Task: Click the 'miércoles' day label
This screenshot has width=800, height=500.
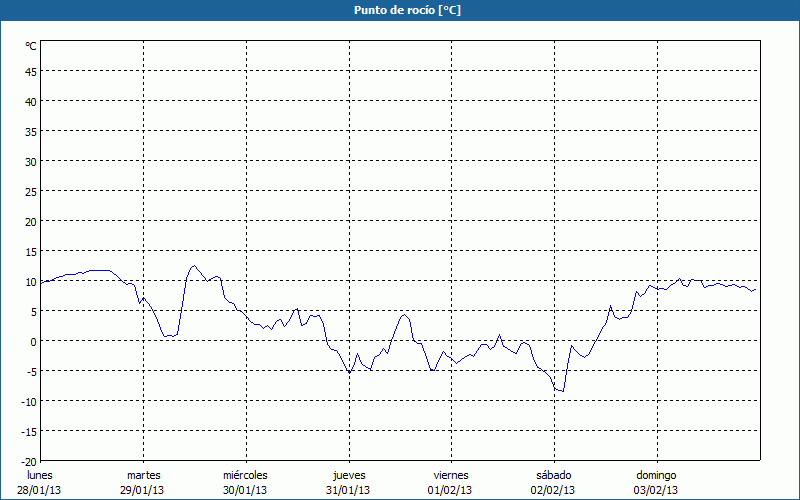Action: point(245,475)
